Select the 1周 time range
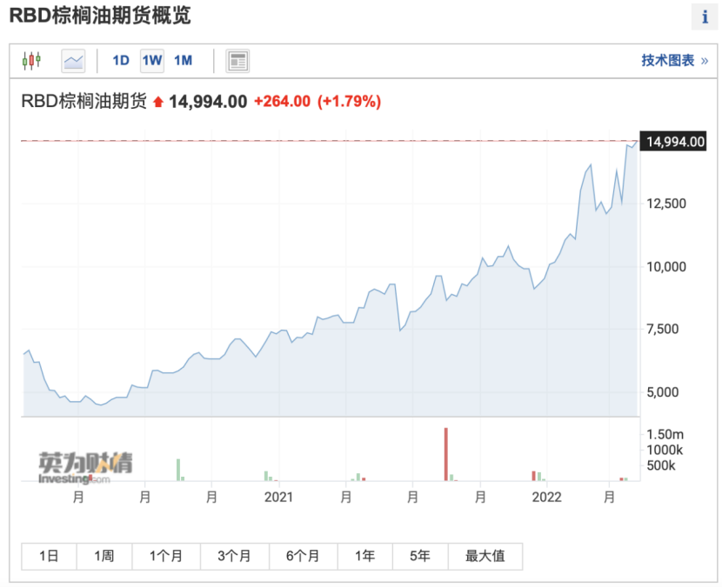 [x=104, y=557]
